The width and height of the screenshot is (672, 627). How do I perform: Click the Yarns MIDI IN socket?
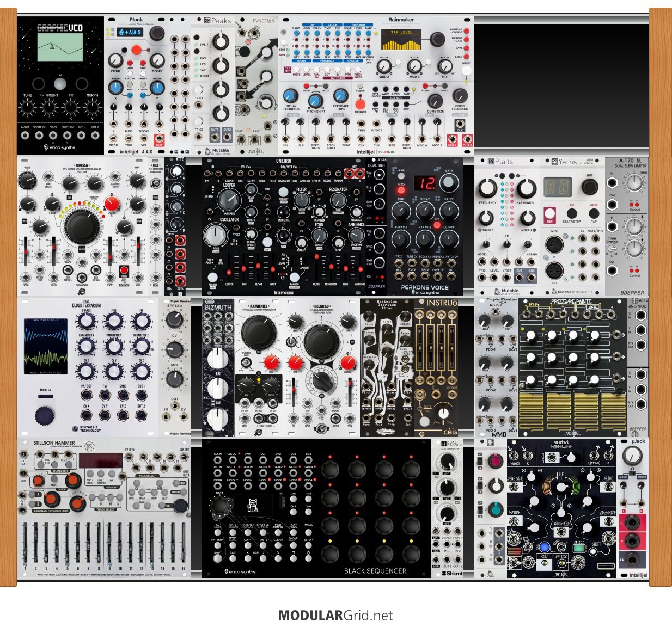point(554,244)
